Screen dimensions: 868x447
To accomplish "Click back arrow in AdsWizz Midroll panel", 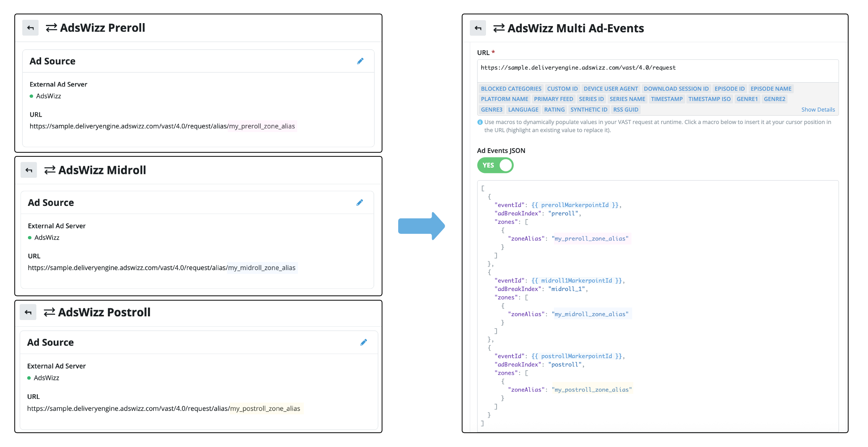I will 29,170.
